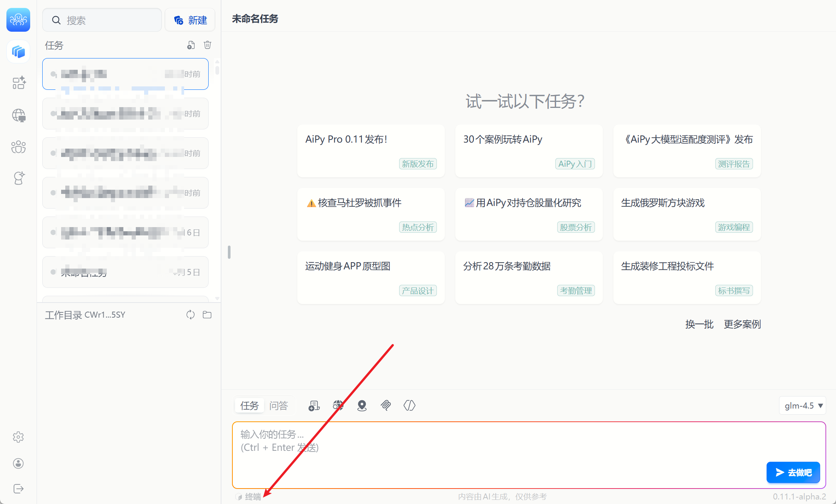Open the team members sidebar icon
Screen dimensions: 836x504
tap(18, 147)
